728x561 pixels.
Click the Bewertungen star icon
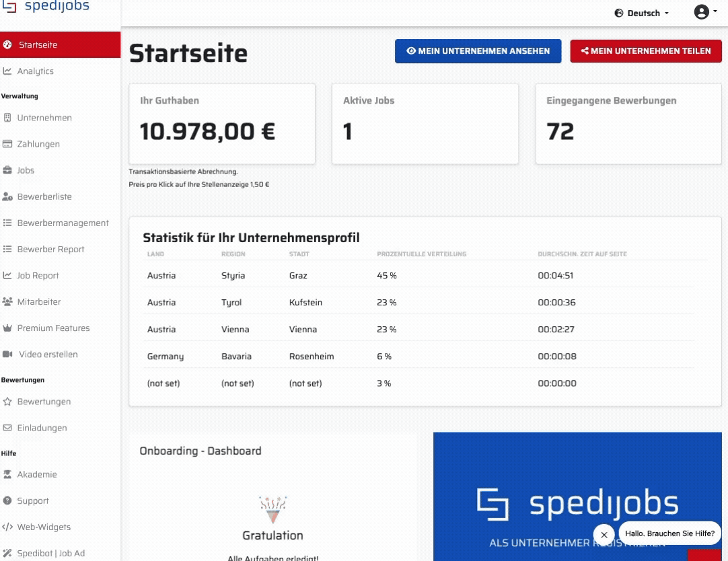(x=7, y=402)
